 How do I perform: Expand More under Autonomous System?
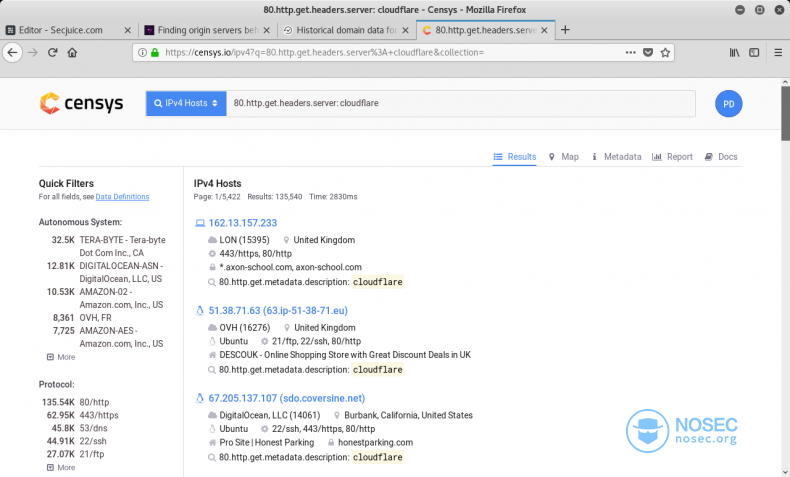coord(61,357)
